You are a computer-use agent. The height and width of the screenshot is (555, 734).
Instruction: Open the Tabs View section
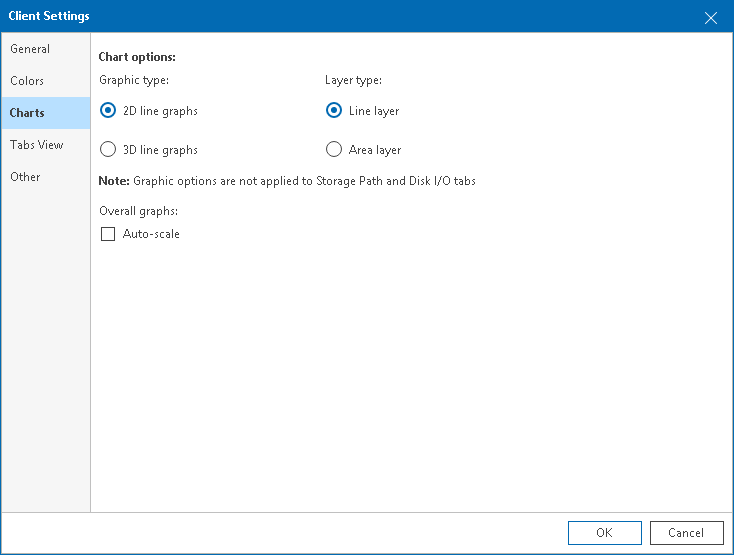tap(37, 145)
